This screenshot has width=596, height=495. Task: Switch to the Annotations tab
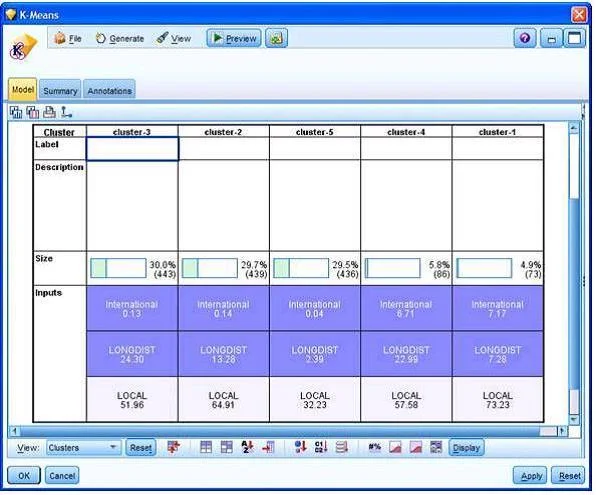[x=109, y=90]
